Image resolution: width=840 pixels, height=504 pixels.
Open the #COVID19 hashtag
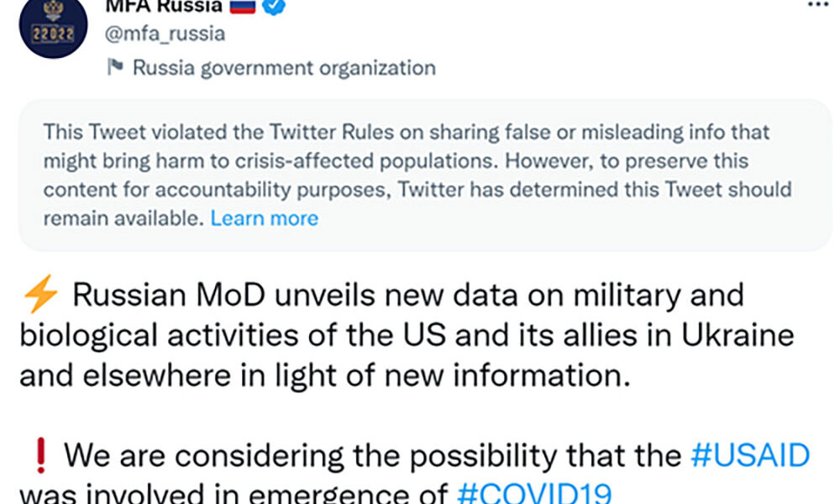click(x=533, y=492)
